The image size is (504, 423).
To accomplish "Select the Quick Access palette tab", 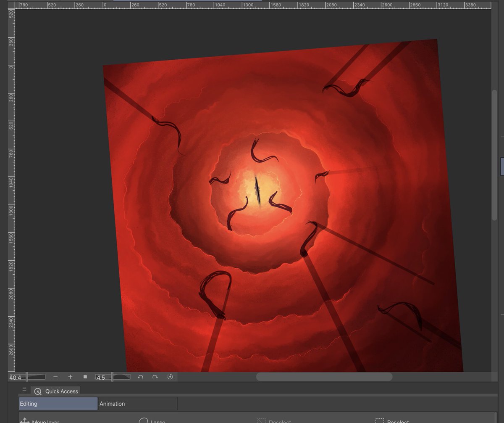I will [56, 391].
